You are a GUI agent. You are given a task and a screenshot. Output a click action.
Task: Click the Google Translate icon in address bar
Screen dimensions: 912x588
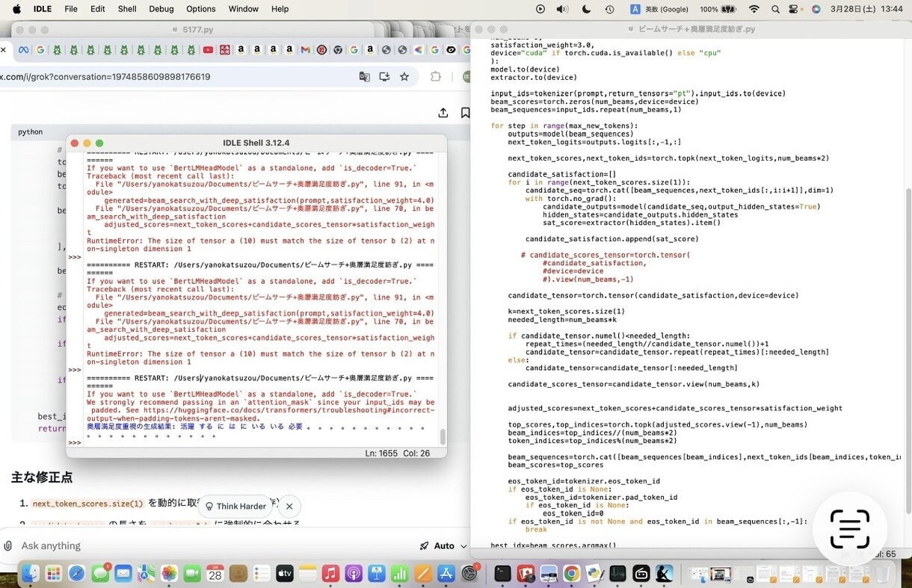pyautogui.click(x=364, y=76)
